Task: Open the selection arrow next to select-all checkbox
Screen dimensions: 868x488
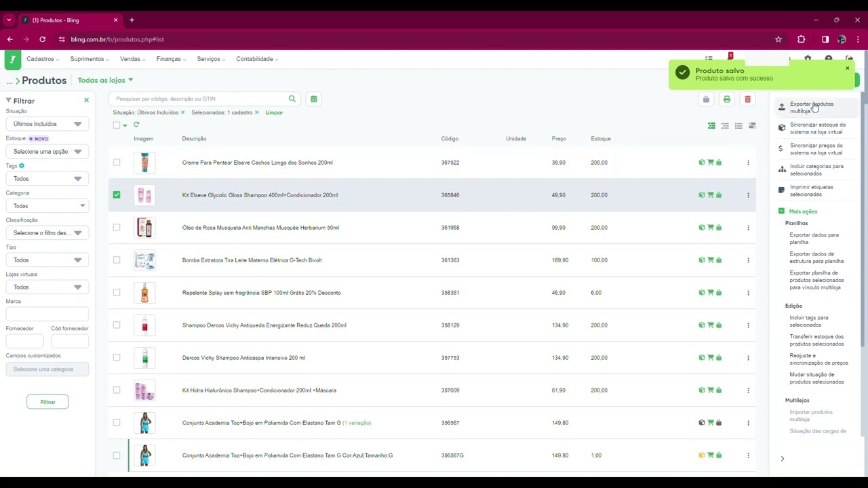Action: coord(125,125)
